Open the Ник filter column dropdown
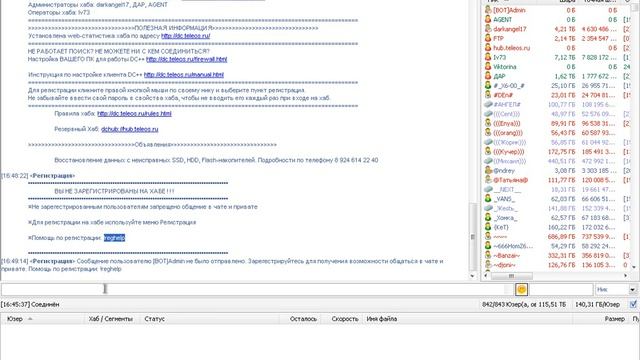 (x=632, y=289)
